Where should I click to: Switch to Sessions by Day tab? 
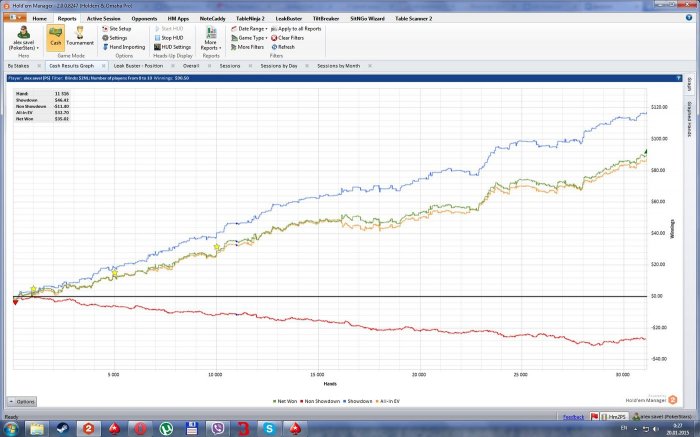point(280,65)
